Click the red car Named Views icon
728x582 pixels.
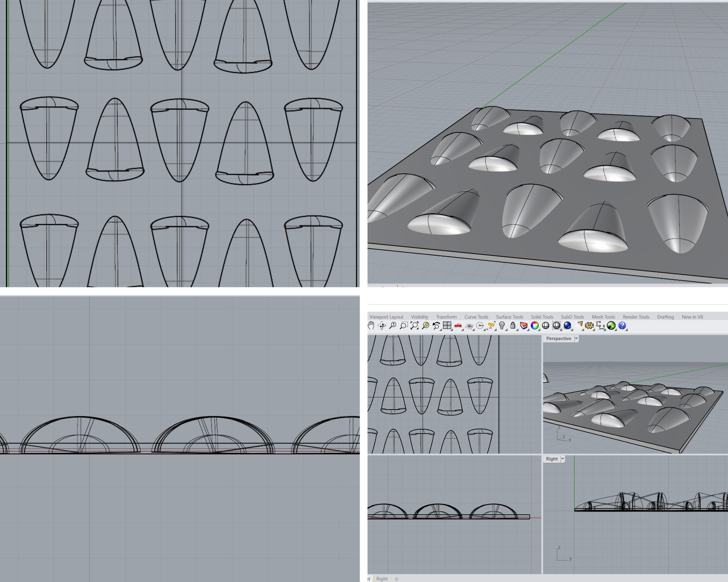click(458, 326)
